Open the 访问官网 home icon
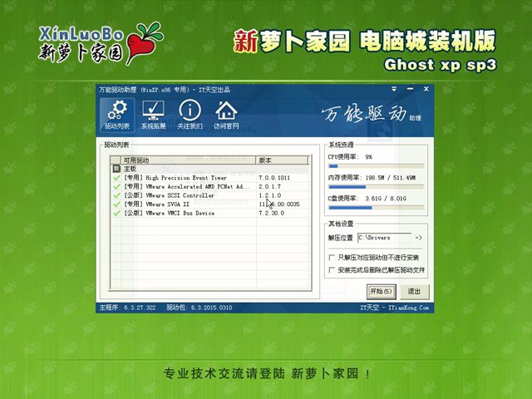Image resolution: width=532 pixels, height=399 pixels. tap(226, 116)
